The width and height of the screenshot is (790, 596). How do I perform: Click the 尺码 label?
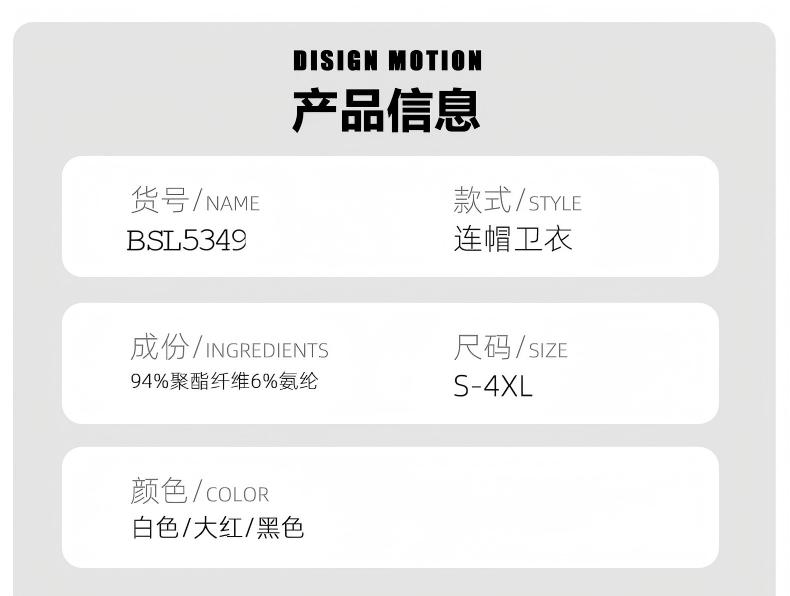pyautogui.click(x=482, y=347)
